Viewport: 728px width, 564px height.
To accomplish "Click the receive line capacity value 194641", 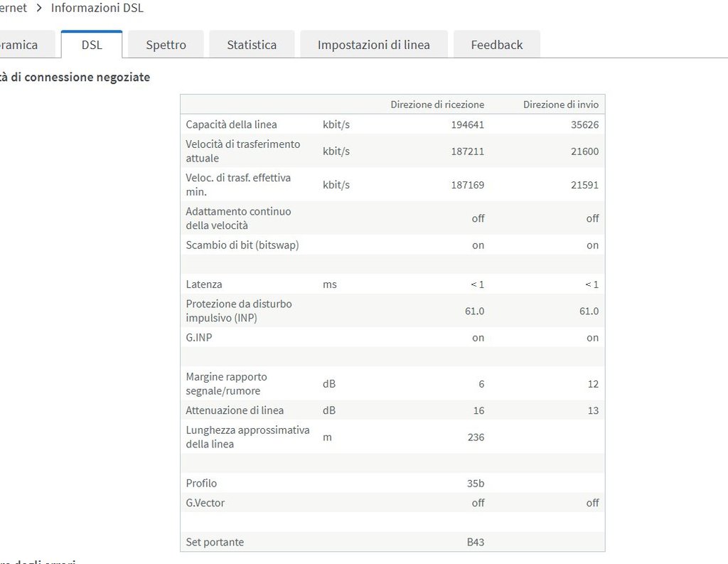I will pyautogui.click(x=467, y=124).
